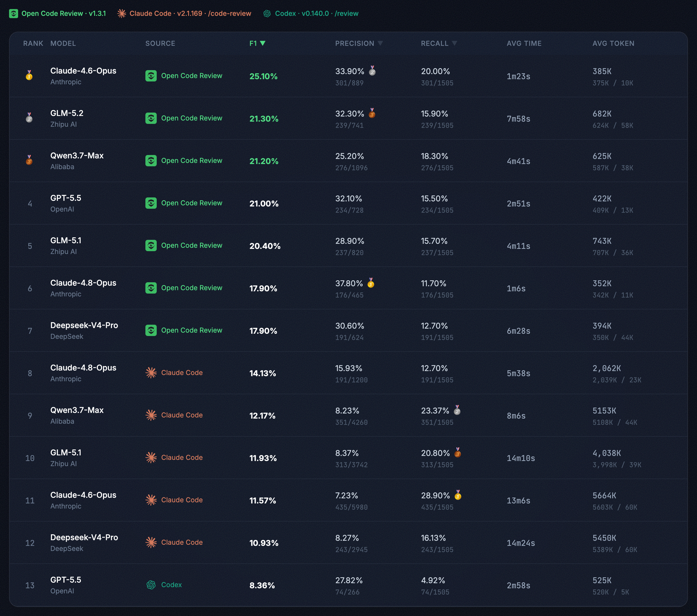Click the silver medal next to 23.37% recall
This screenshot has width=697, height=616.
tap(457, 410)
